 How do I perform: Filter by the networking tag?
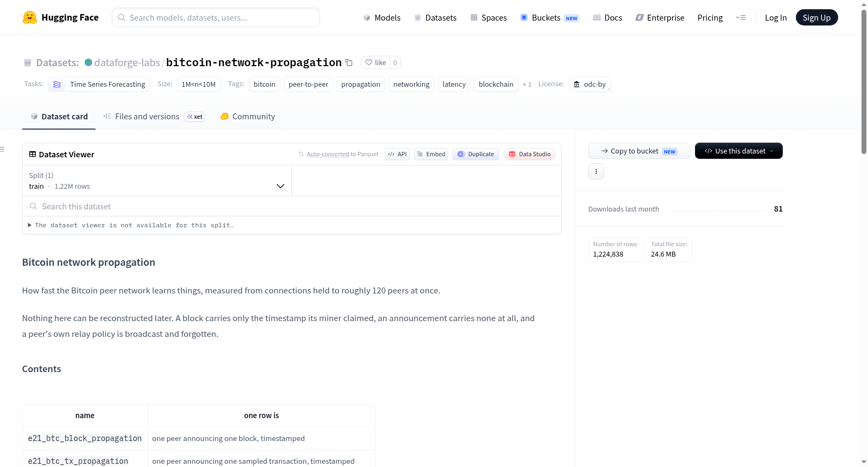point(411,84)
